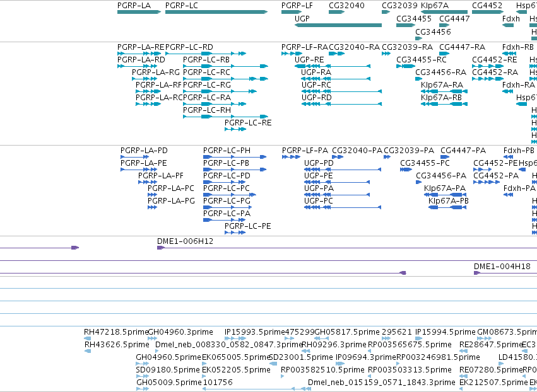Open transcript CG4447-RA
The width and height of the screenshot is (537, 392).
[x=463, y=47]
